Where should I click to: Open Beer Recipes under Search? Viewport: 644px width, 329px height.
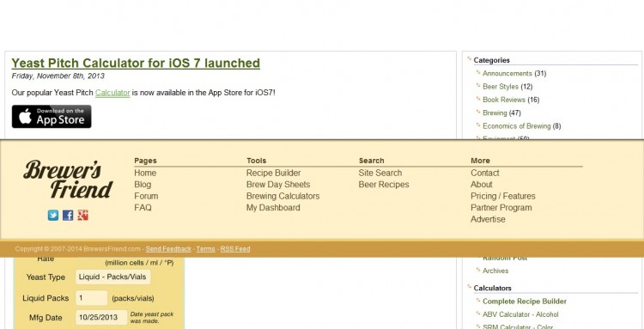(x=384, y=185)
